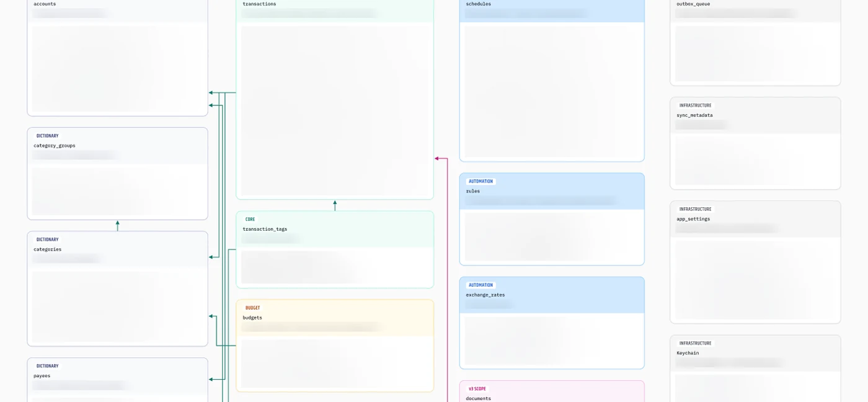
Task: Click CORE badge on transaction_tags card
Action: [250, 219]
